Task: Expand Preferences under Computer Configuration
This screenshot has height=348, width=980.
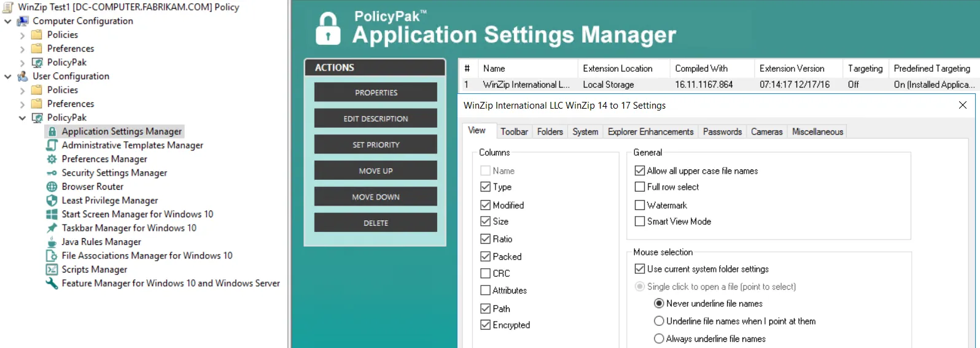Action: pyautogui.click(x=23, y=49)
